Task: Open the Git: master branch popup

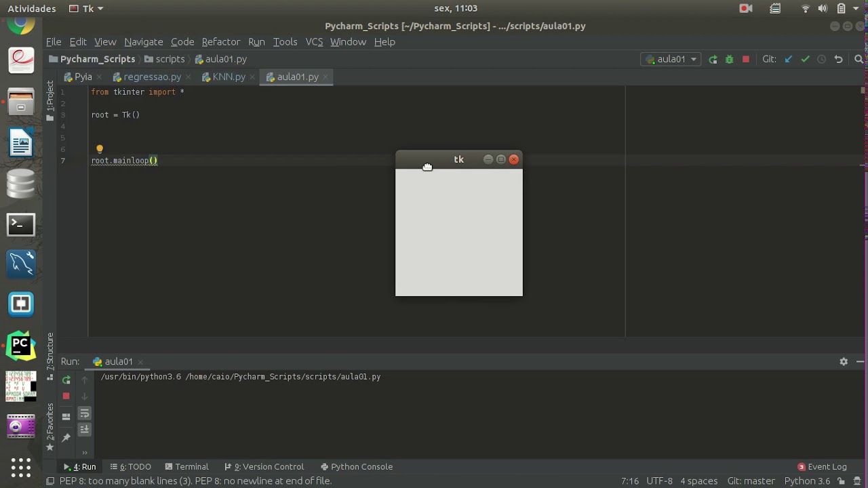Action: 751,481
